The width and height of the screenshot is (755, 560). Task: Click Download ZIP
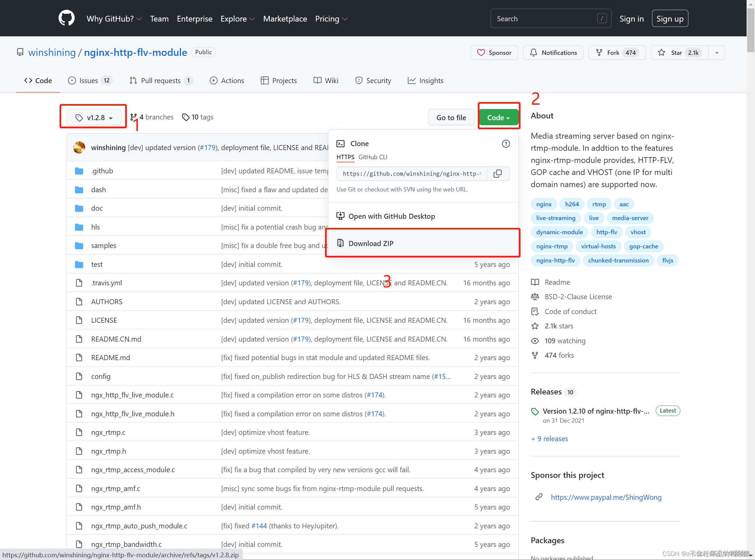click(371, 243)
